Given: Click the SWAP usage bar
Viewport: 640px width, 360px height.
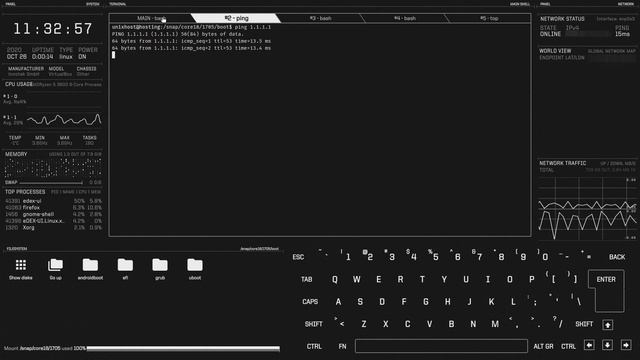Looking at the screenshot, I should coord(51,182).
